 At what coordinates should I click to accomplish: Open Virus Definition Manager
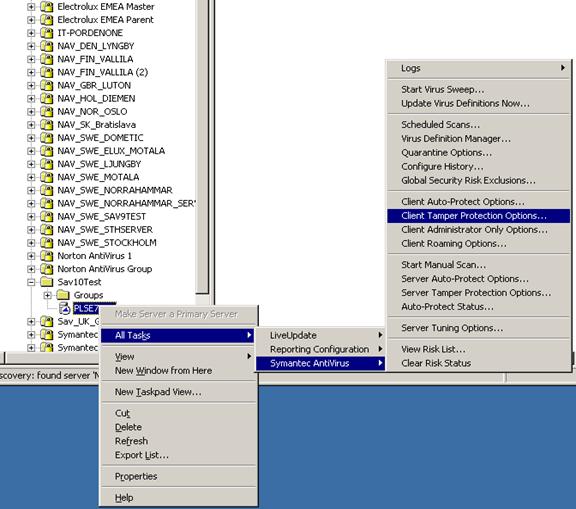(478, 138)
